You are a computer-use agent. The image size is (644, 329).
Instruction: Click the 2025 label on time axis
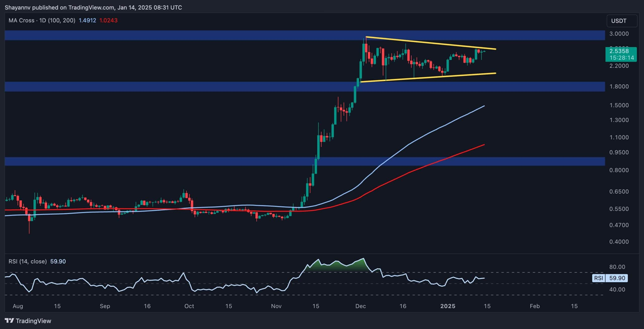point(448,306)
